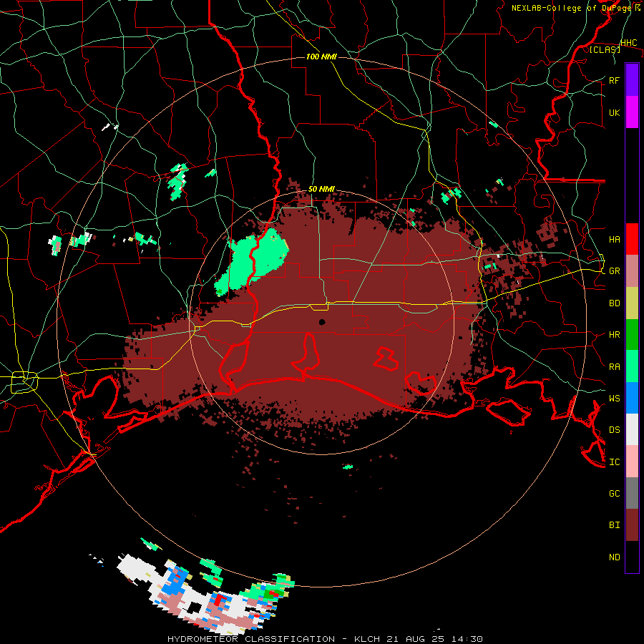Viewport: 644px width, 644px height.
Task: Click the ND legend label
Action: coord(614,557)
